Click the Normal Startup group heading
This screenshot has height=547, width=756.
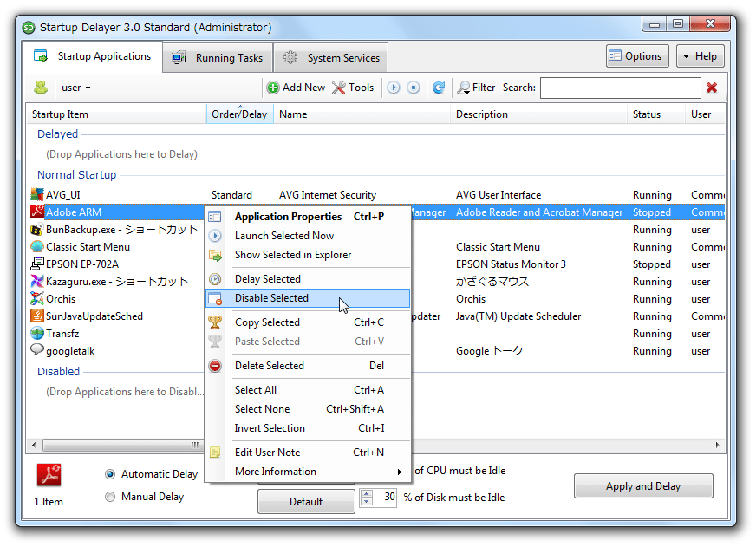pyautogui.click(x=76, y=174)
